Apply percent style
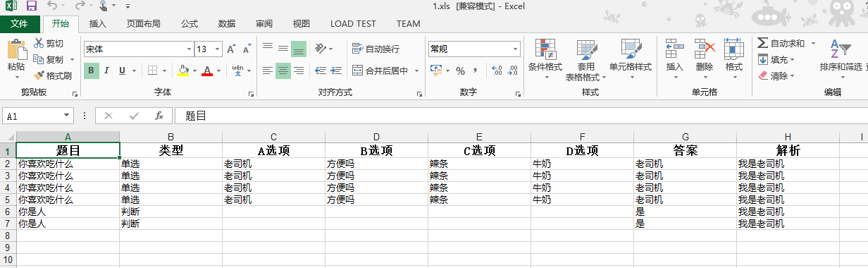Screen dimensions: 868x268 [x=460, y=71]
